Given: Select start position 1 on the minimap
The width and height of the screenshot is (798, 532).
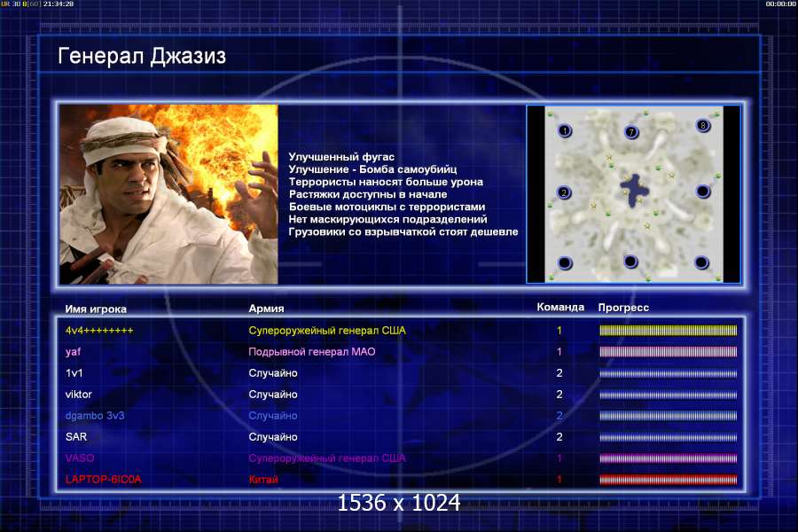Looking at the screenshot, I should [x=564, y=131].
